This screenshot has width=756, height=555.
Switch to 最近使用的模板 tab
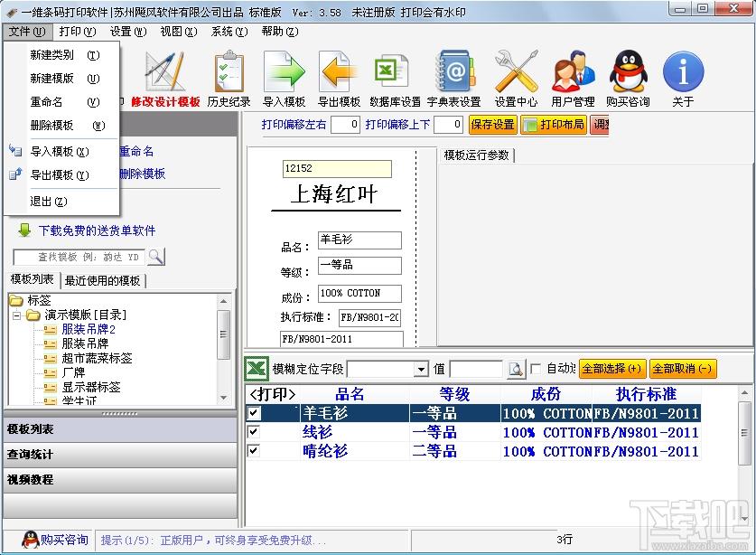click(x=103, y=280)
